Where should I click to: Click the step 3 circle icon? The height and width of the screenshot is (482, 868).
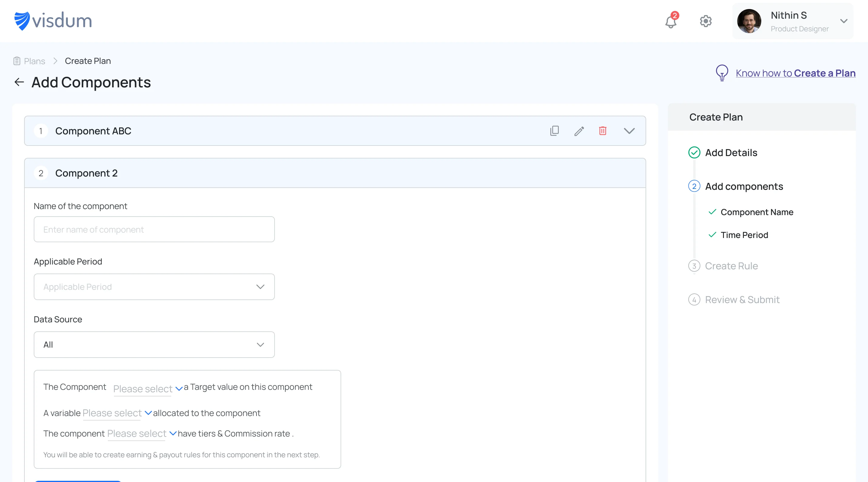pyautogui.click(x=694, y=266)
